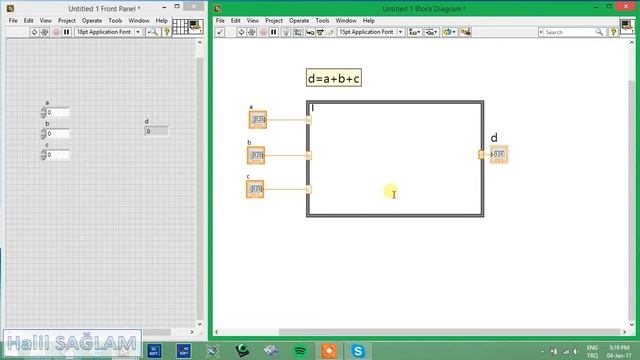
Task: Click Clean Up Diagram button
Action: pos(465,32)
